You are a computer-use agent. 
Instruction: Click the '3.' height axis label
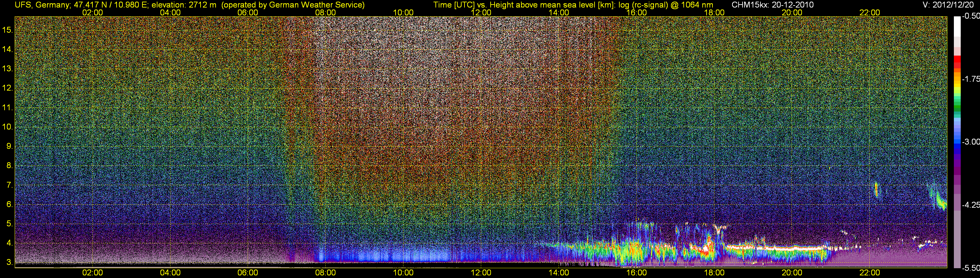[x=10, y=262]
